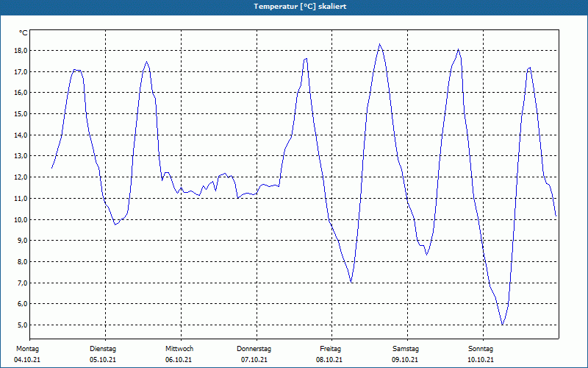
Task: Click the 16,0 axis label
Action: coord(21,93)
